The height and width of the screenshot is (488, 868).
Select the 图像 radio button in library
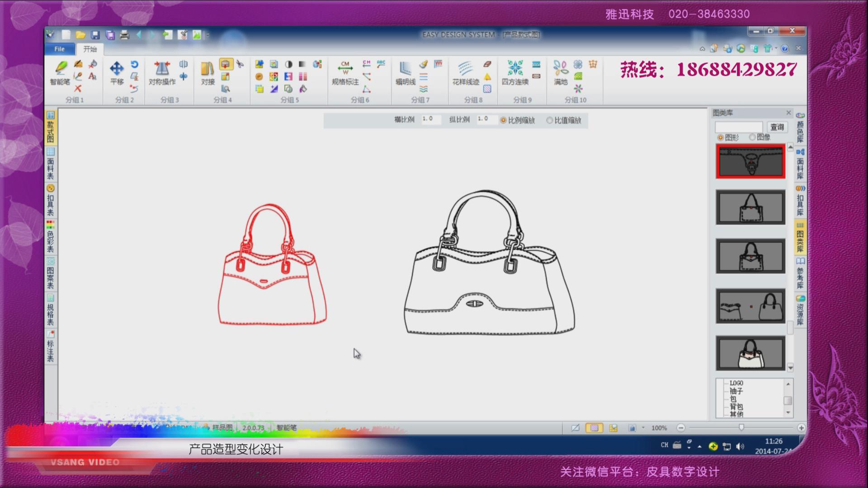tap(752, 137)
